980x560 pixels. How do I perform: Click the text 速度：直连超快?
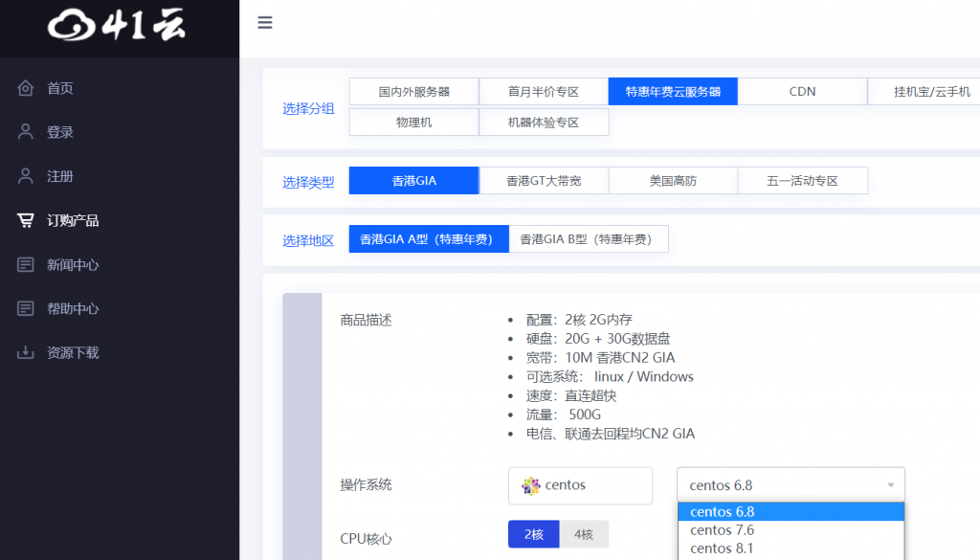tap(571, 395)
